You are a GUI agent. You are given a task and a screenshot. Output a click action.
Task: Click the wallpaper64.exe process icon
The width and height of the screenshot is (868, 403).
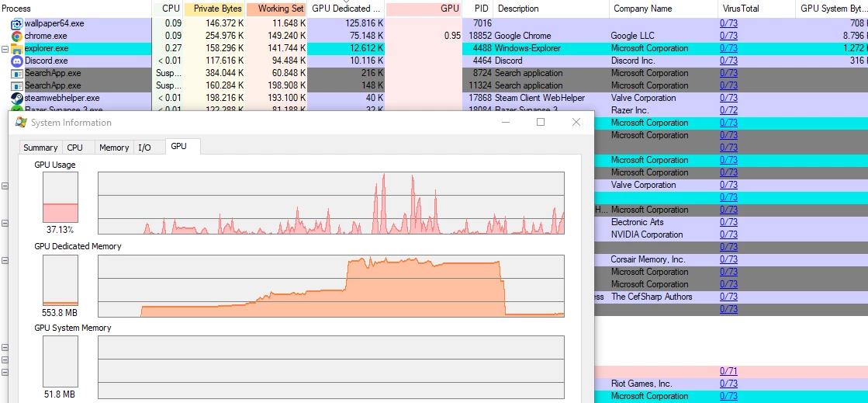[16, 24]
